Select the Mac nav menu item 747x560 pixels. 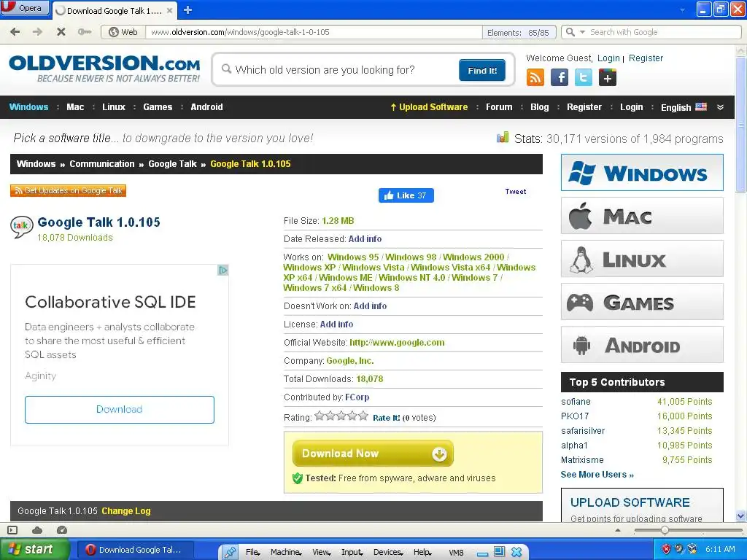coord(75,106)
